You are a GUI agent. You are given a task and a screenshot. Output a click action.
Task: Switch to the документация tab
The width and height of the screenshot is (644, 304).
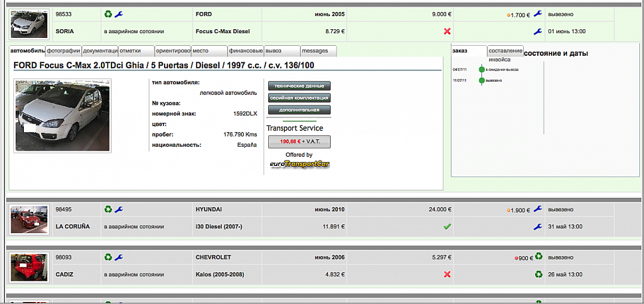click(100, 51)
